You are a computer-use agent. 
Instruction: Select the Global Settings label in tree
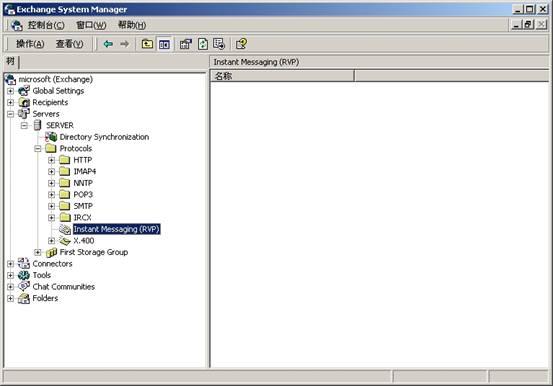tap(58, 91)
